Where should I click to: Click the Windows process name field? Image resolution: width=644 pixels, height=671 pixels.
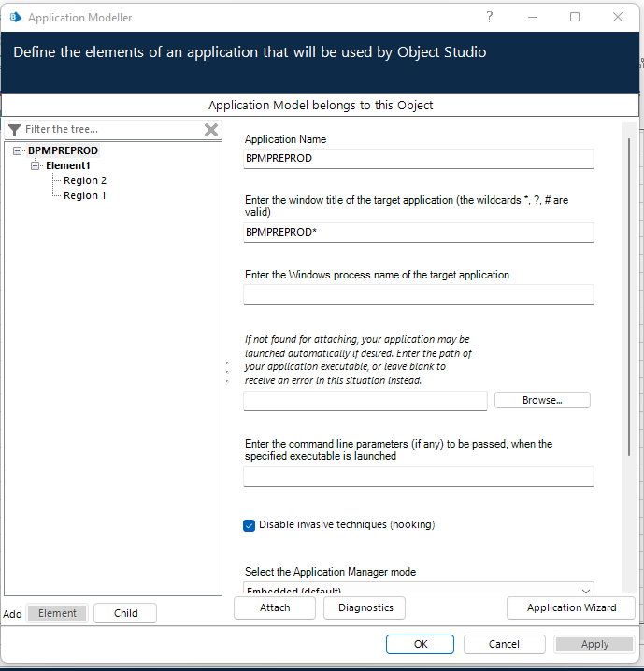[x=419, y=294]
